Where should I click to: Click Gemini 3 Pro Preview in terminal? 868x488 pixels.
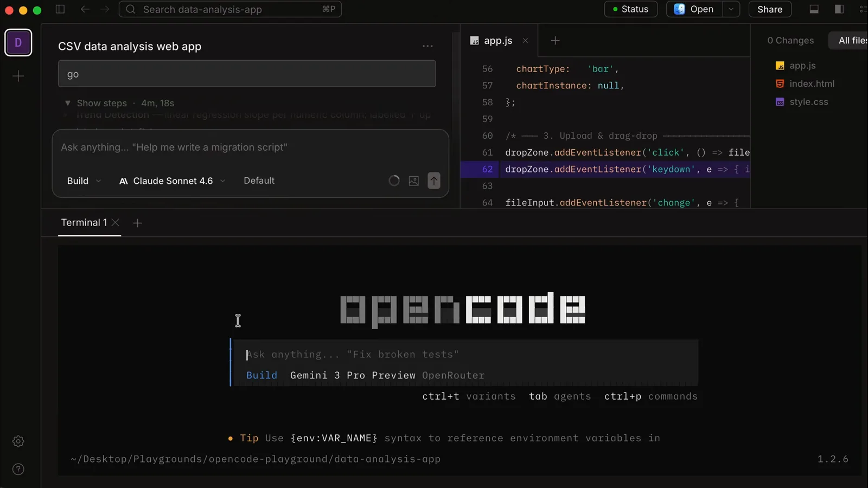click(353, 375)
